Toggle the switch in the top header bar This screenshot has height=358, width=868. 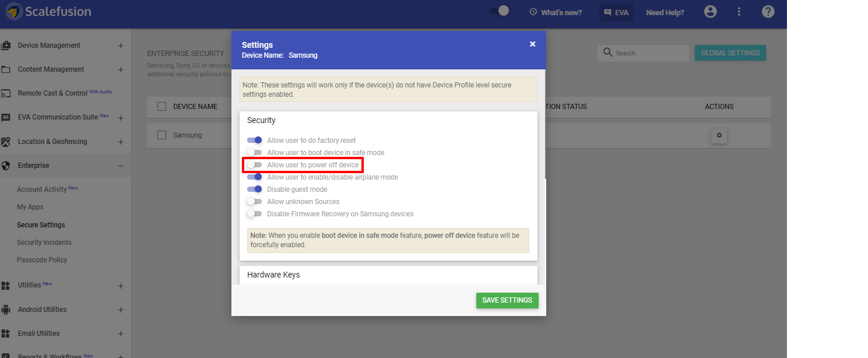[x=500, y=10]
